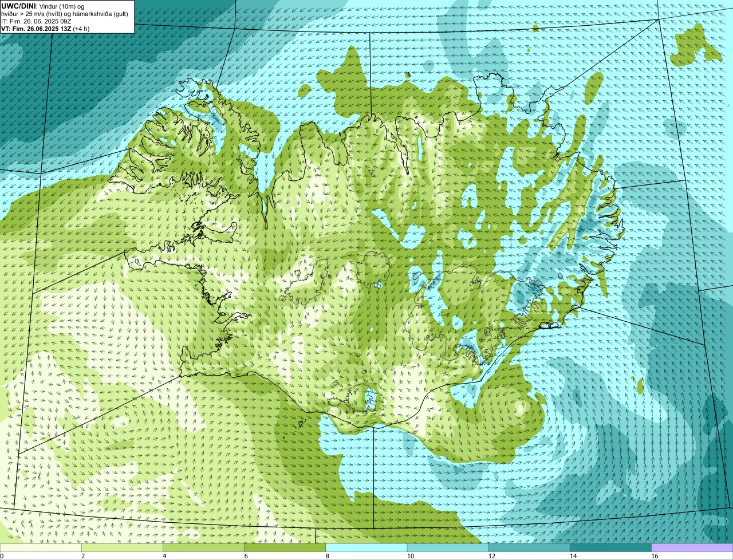Click the '16' legend scale label
The width and height of the screenshot is (733, 560).
(655, 556)
